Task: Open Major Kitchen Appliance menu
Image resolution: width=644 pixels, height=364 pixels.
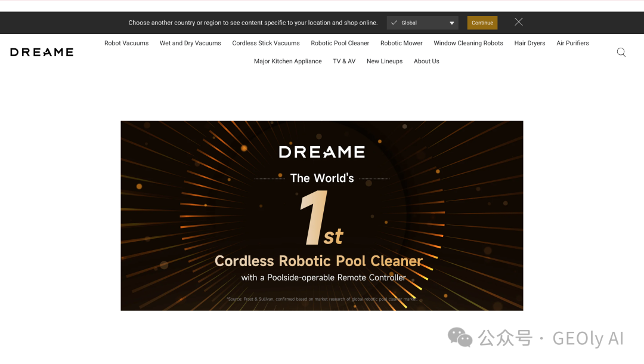Action: pos(288,61)
